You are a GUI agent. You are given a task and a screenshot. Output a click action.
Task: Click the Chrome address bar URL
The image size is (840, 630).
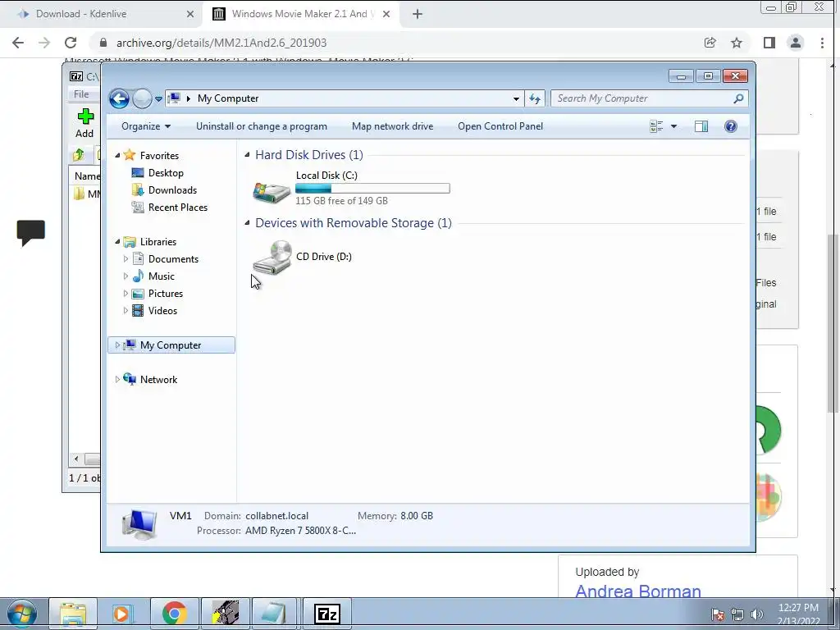(221, 43)
